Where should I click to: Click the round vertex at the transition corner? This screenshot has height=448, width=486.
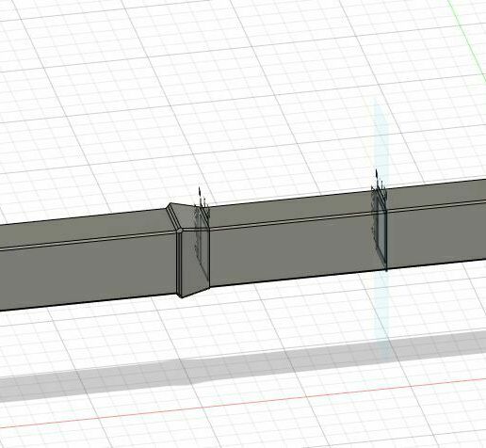click(180, 231)
